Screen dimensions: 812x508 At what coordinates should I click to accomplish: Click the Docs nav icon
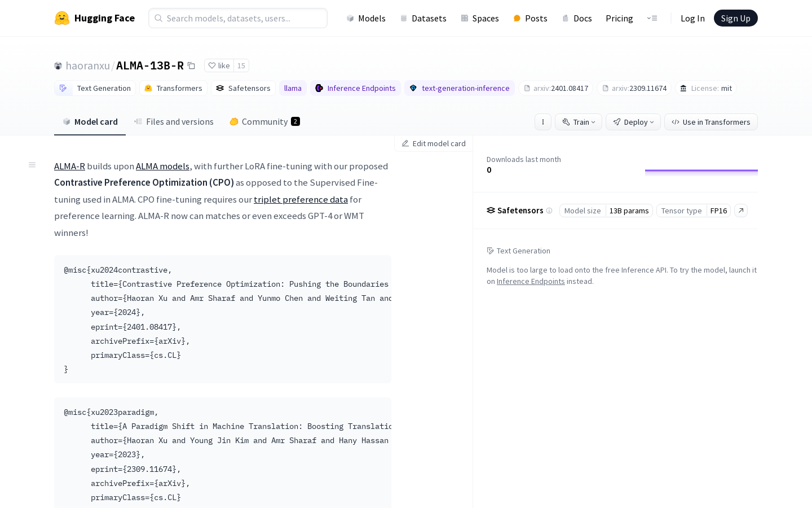coord(566,18)
